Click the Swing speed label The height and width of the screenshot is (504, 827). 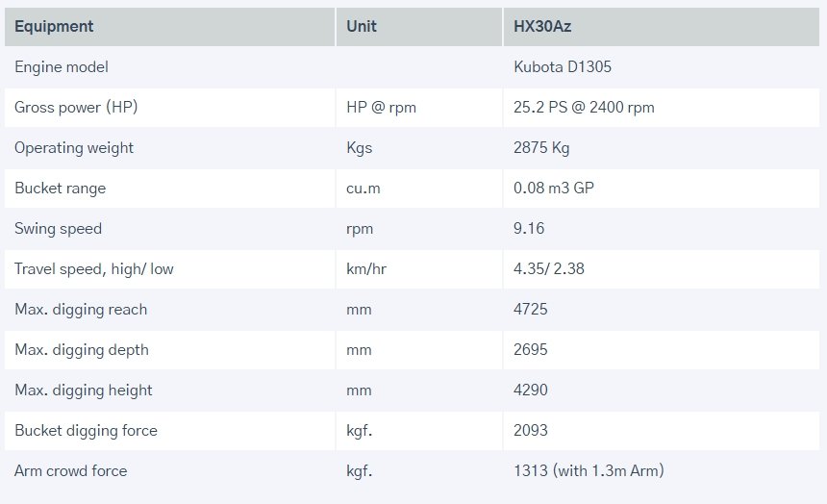58,229
